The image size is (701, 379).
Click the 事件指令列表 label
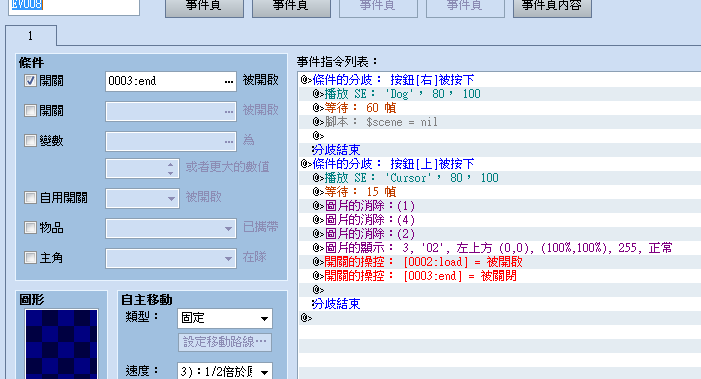click(x=337, y=62)
